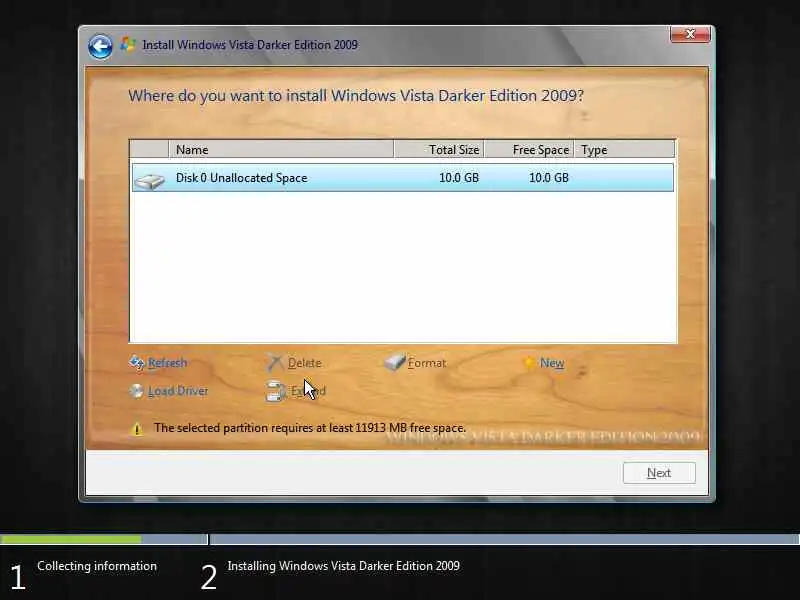Choose the Format option
This screenshot has width=800, height=600.
(427, 363)
